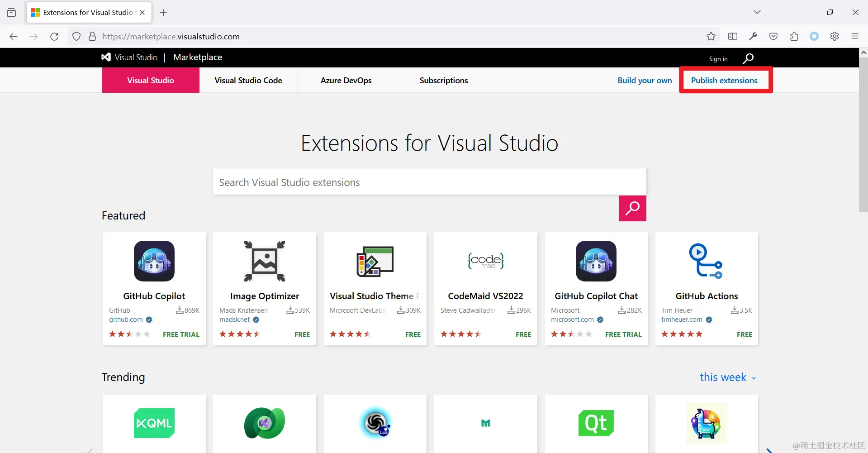Open the Firefox hamburger menu
This screenshot has width=868, height=453.
coord(855,37)
